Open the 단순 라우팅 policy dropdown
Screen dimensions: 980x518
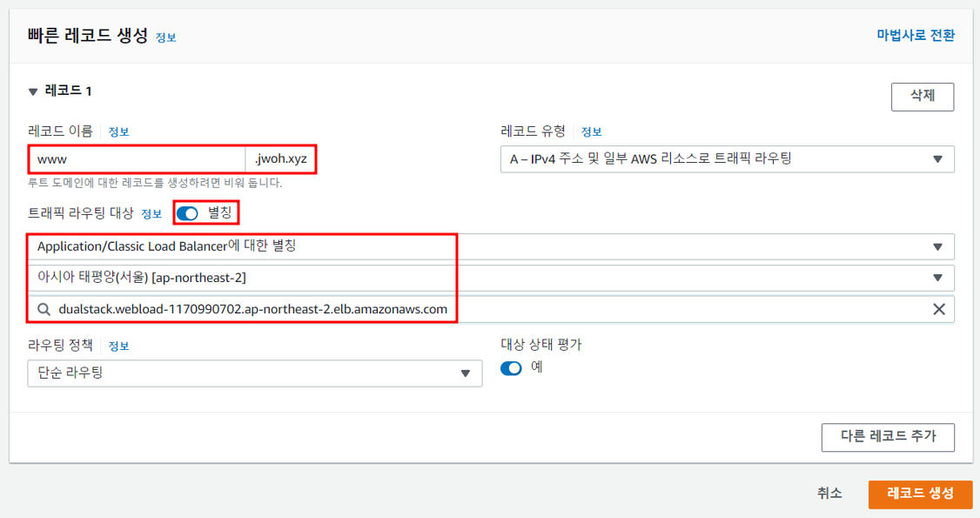pyautogui.click(x=255, y=373)
